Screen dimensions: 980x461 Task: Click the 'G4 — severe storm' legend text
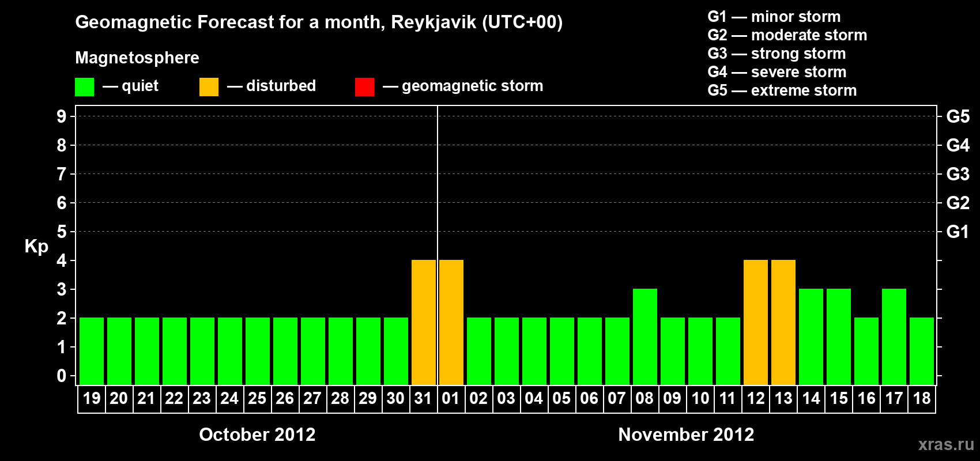(777, 72)
